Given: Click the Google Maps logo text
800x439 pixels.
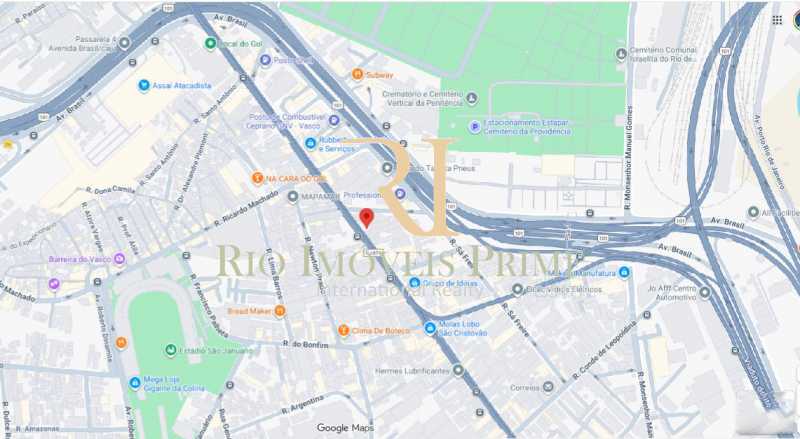Looking at the screenshot, I should point(345,428).
